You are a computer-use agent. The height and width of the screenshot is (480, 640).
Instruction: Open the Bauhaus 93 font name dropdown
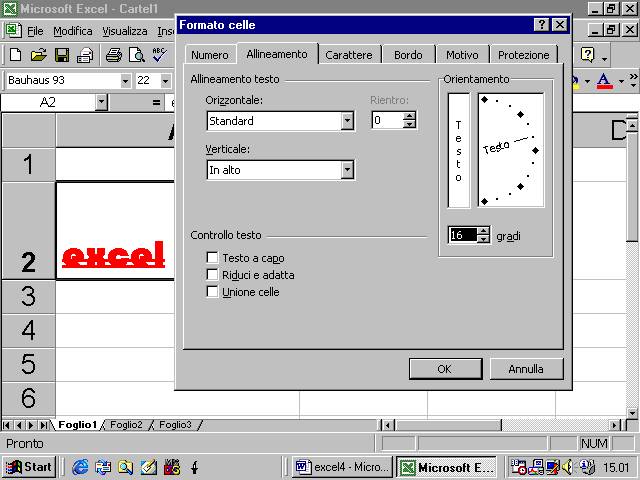click(x=125, y=81)
